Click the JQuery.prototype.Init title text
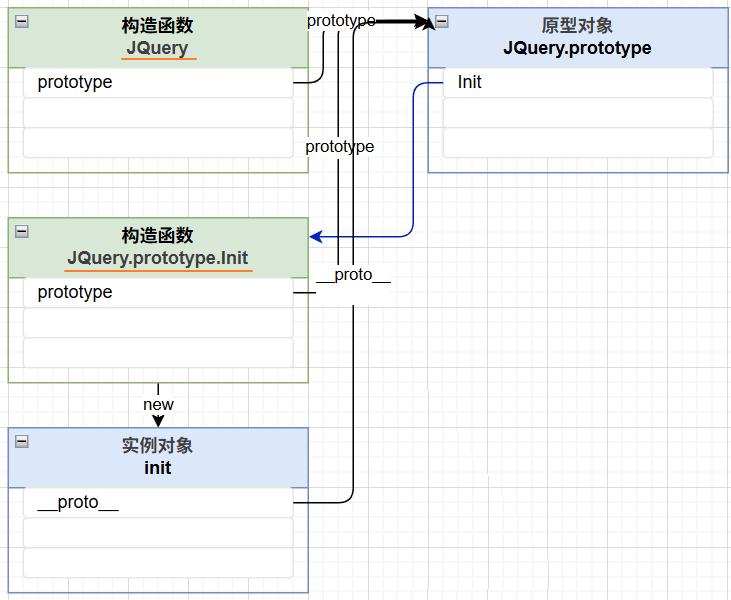Image resolution: width=731 pixels, height=600 pixels. tap(158, 258)
